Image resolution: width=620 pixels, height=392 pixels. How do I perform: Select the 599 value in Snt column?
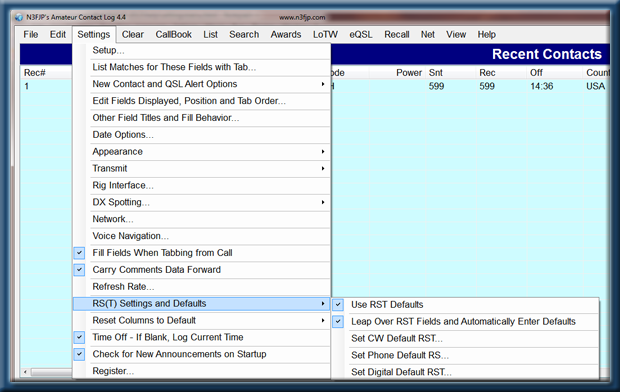pos(436,86)
